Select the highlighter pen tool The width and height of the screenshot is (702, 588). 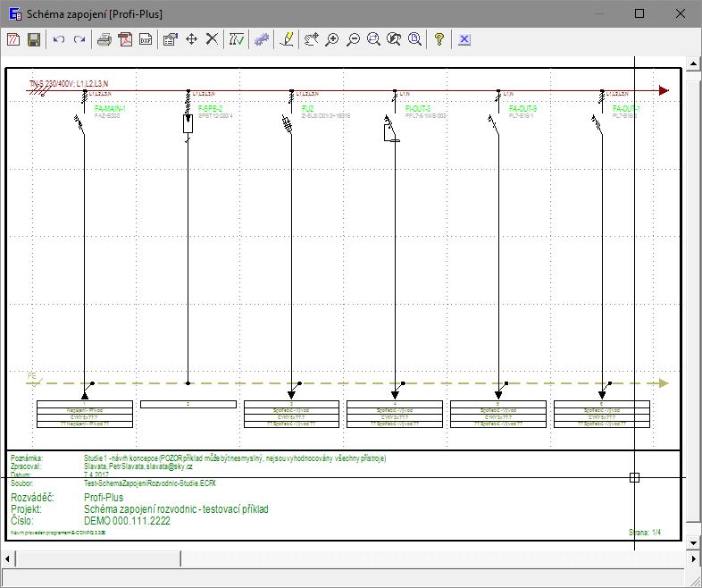tap(287, 39)
